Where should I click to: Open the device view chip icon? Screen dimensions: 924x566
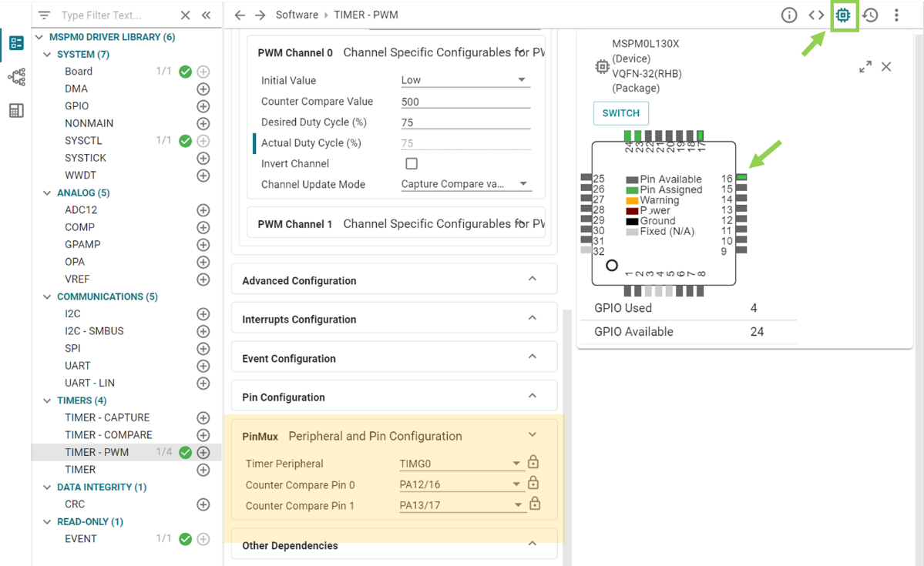(x=843, y=15)
